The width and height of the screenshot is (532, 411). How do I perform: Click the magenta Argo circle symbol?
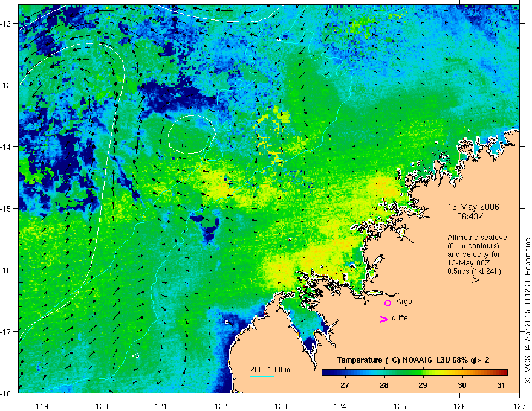click(x=388, y=303)
